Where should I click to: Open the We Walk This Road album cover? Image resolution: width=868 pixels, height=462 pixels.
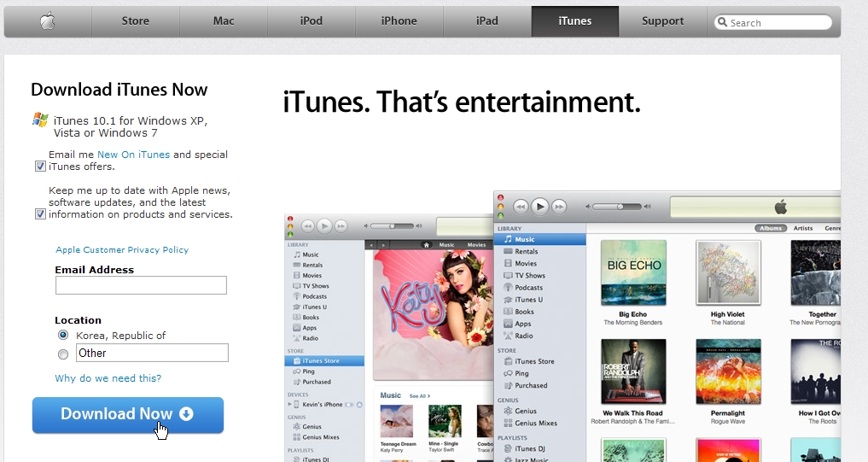[x=633, y=371]
